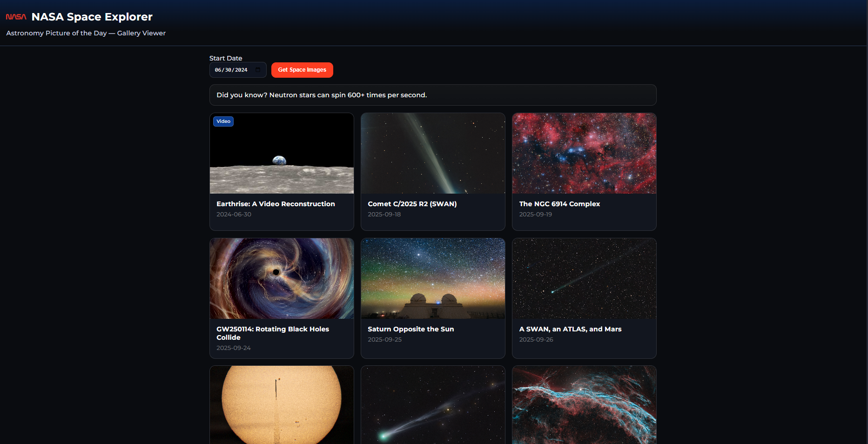Open the Earthrise video thumbnail

tap(282, 153)
